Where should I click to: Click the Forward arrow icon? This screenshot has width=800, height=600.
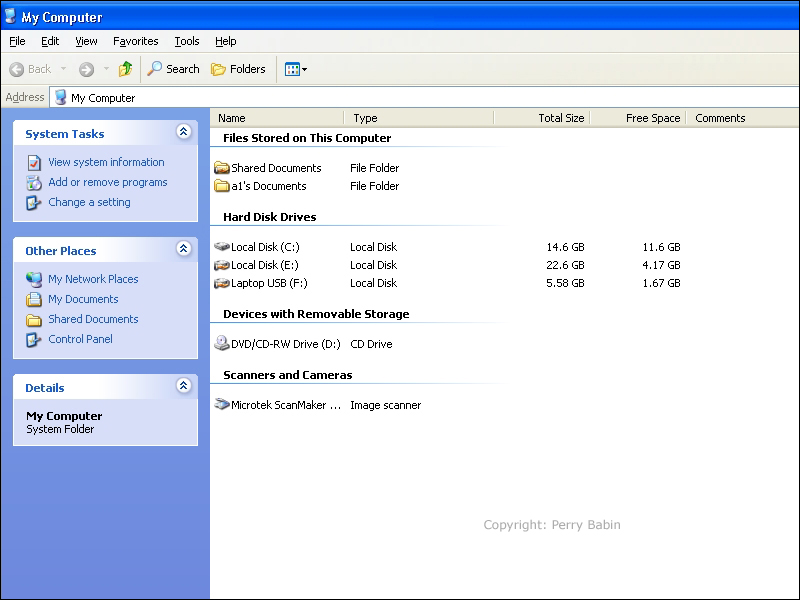[x=86, y=69]
